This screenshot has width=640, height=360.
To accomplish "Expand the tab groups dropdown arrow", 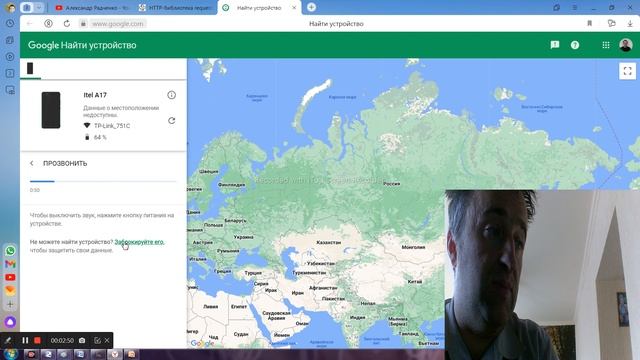I will point(38,8).
